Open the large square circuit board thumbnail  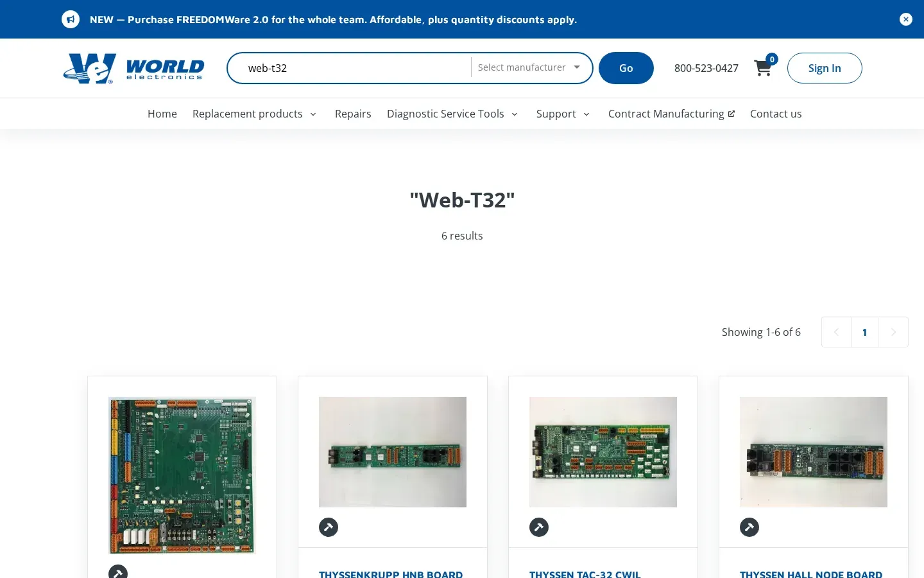(x=182, y=475)
